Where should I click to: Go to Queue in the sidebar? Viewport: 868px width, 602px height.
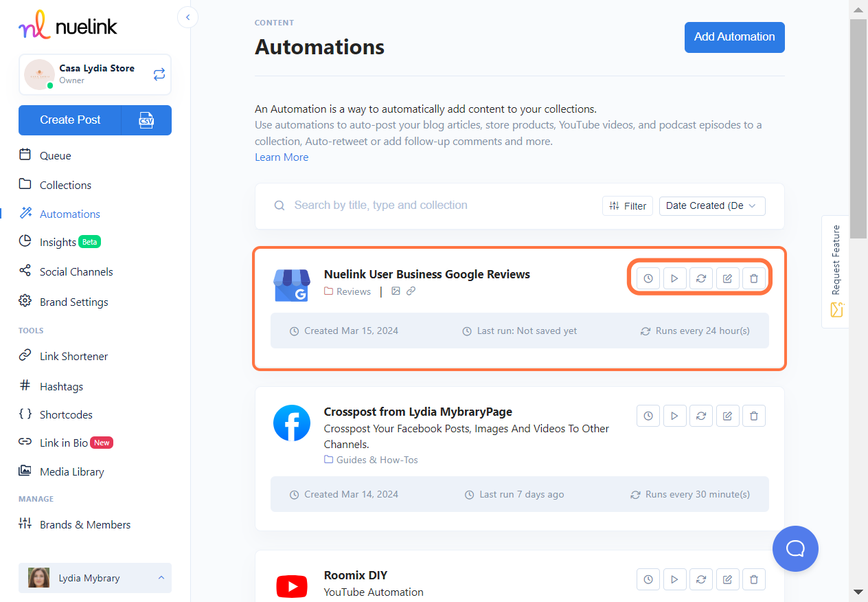(55, 155)
